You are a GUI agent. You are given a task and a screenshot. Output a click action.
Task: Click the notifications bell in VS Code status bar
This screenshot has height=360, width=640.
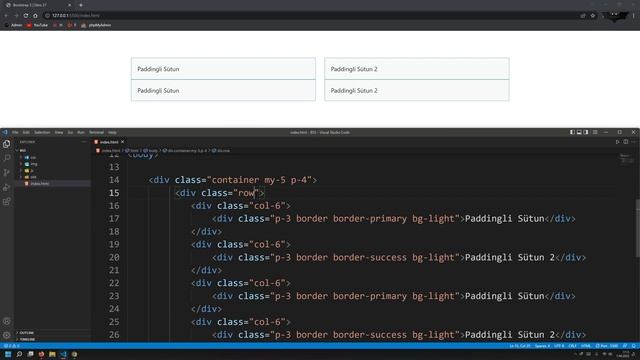(x=634, y=346)
